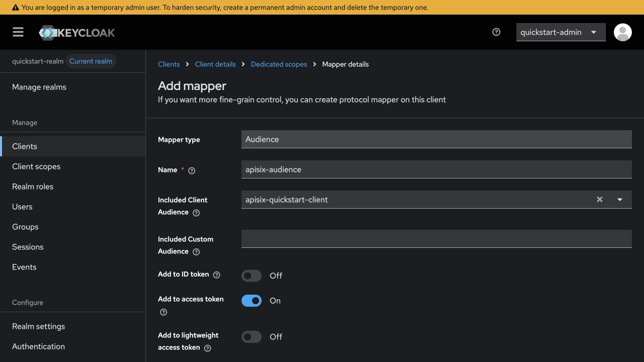Open the user avatar menu
This screenshot has height=362, width=644.
point(622,32)
